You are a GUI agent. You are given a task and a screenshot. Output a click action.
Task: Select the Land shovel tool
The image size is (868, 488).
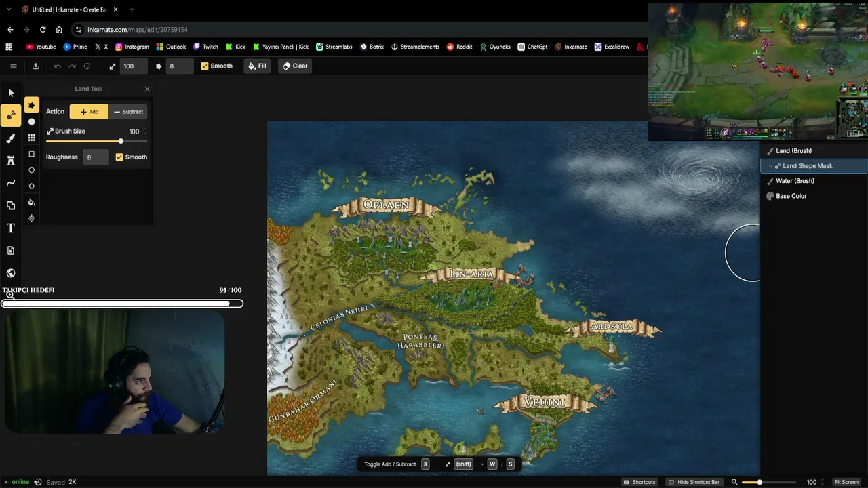(x=11, y=115)
